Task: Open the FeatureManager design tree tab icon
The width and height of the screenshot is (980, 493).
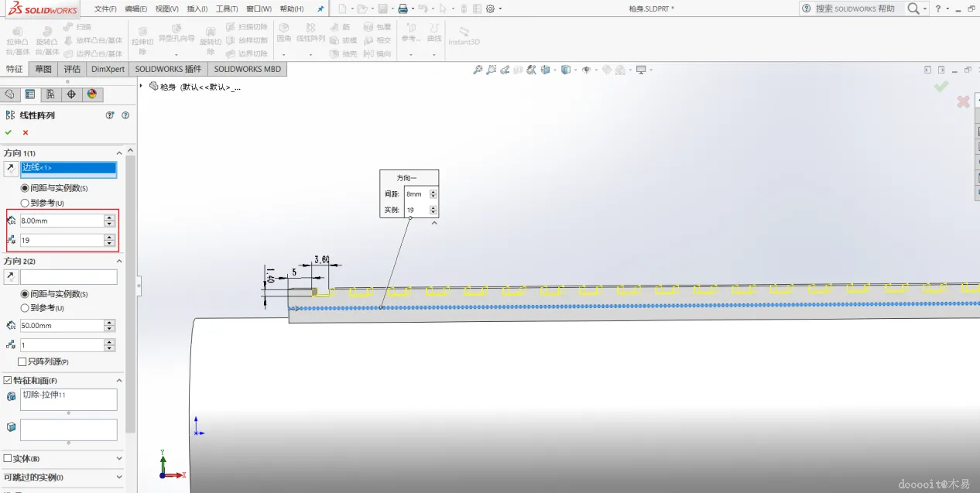Action: (9, 94)
